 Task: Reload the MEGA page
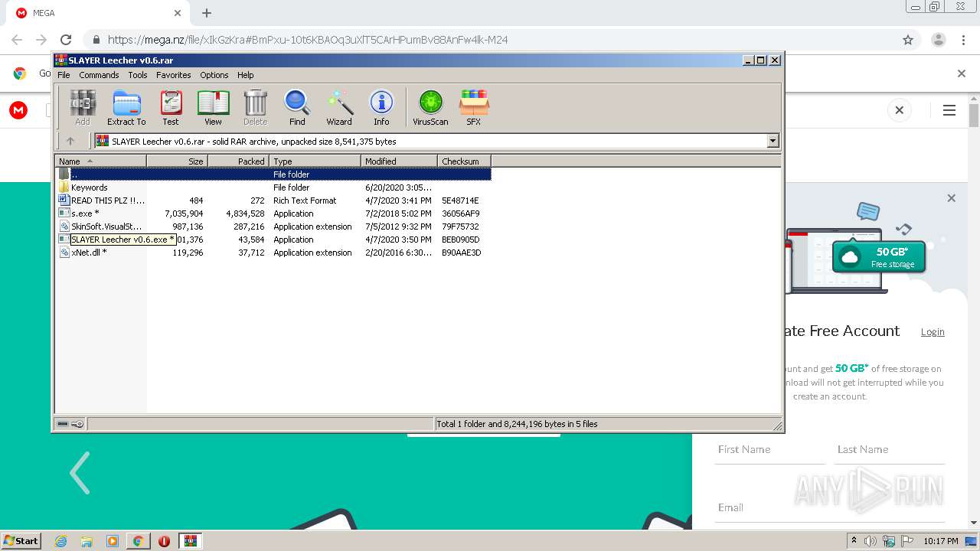(x=66, y=40)
